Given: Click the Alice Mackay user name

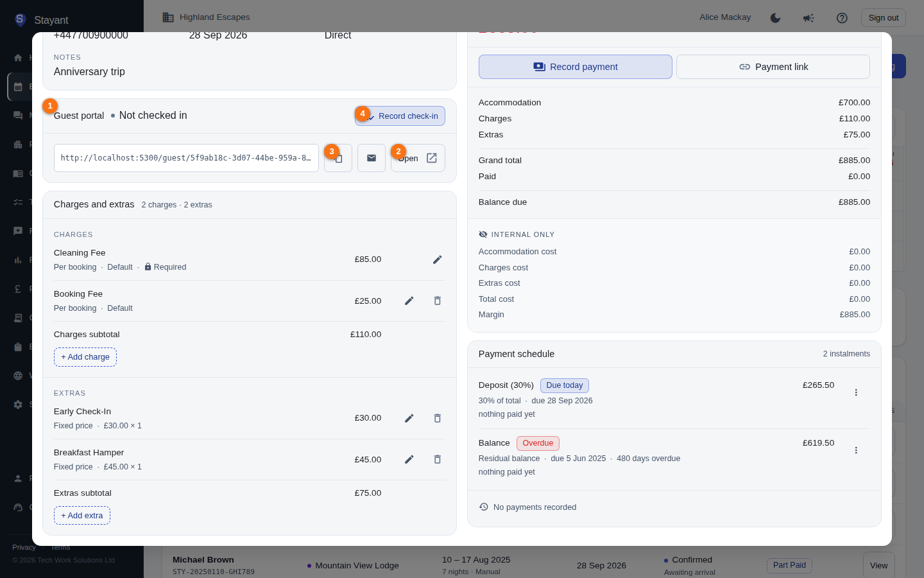Looking at the screenshot, I should [725, 17].
